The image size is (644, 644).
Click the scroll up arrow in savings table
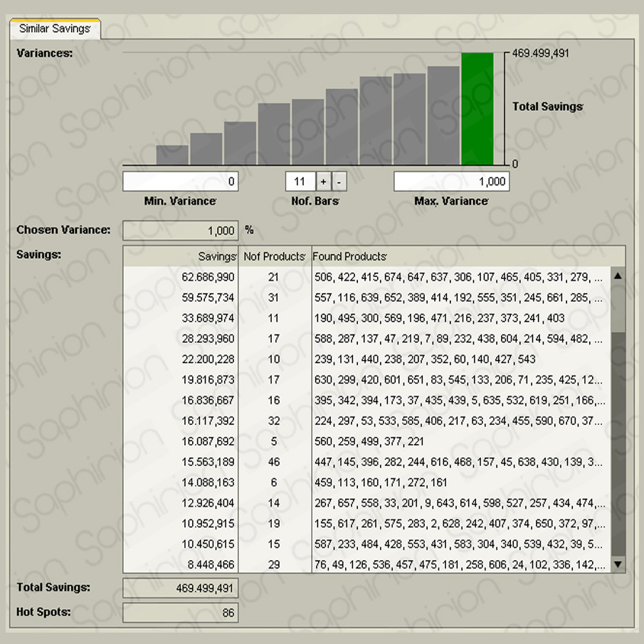tap(618, 276)
